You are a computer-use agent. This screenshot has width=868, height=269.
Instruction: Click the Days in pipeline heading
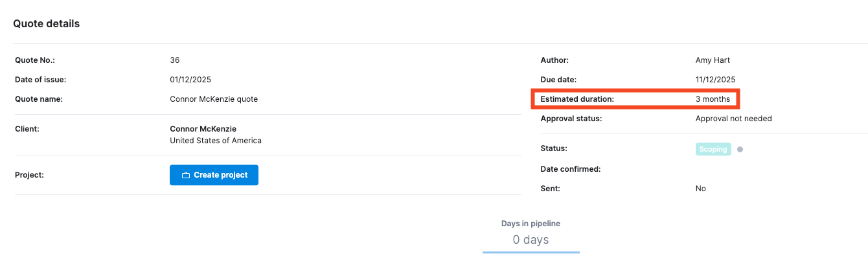(x=531, y=224)
